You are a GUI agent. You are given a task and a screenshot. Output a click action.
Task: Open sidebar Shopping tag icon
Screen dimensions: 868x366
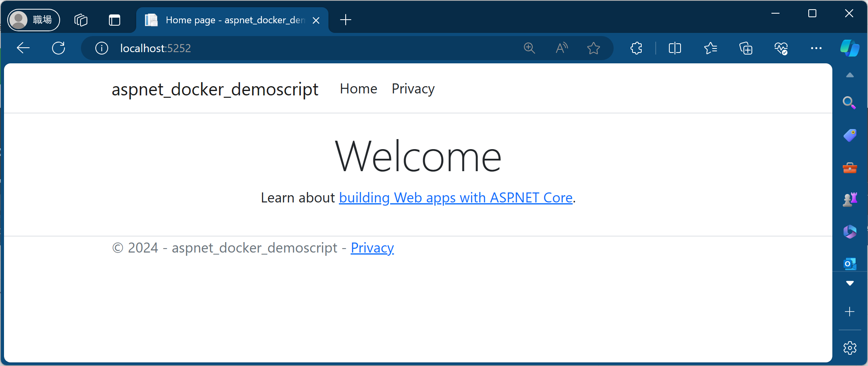[x=850, y=135]
